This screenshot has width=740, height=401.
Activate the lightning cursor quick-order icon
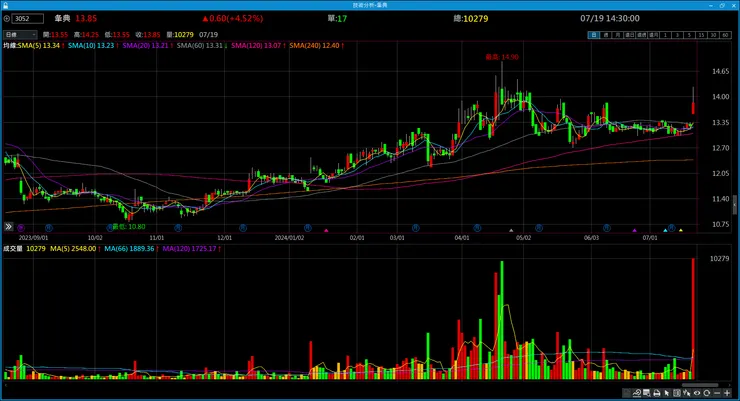point(687,393)
